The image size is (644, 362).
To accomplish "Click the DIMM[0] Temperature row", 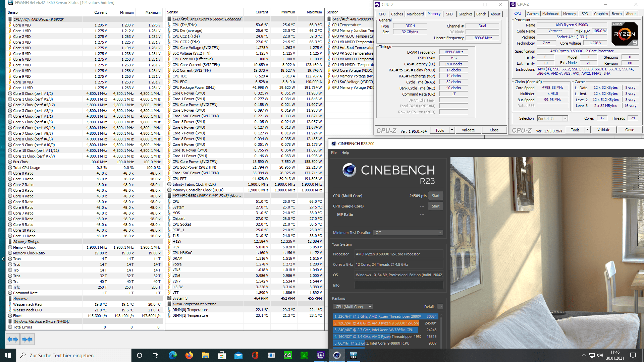I will [245, 310].
